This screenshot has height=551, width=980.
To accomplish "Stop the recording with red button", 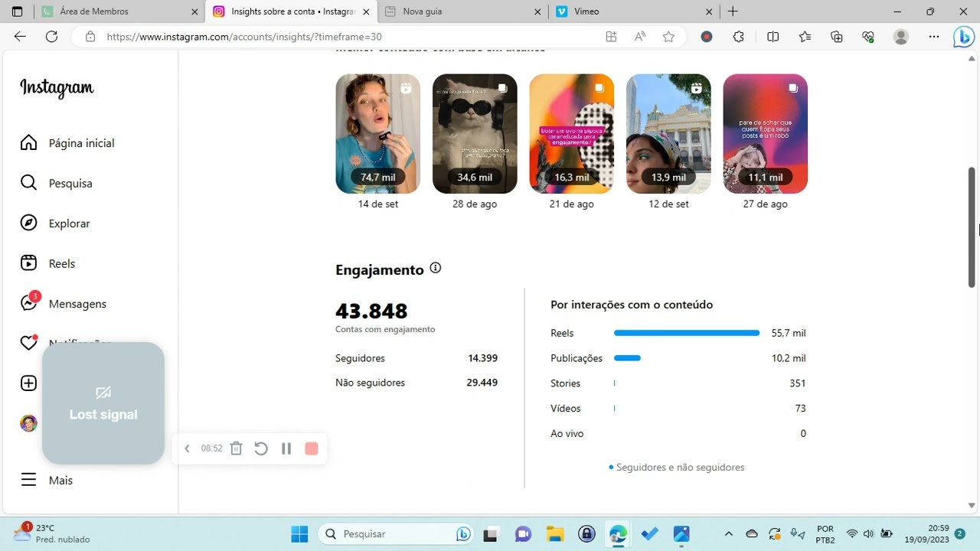I will click(x=312, y=448).
